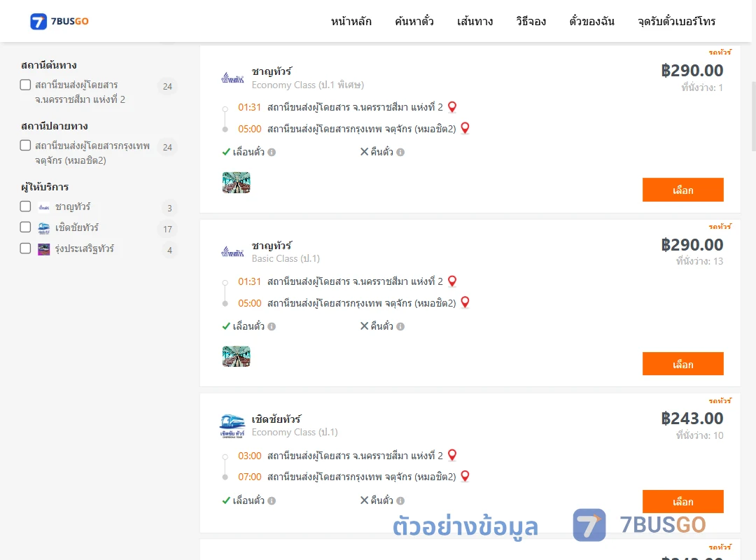Click the Basic Class (ป.1) label
756x560 pixels.
(x=286, y=258)
